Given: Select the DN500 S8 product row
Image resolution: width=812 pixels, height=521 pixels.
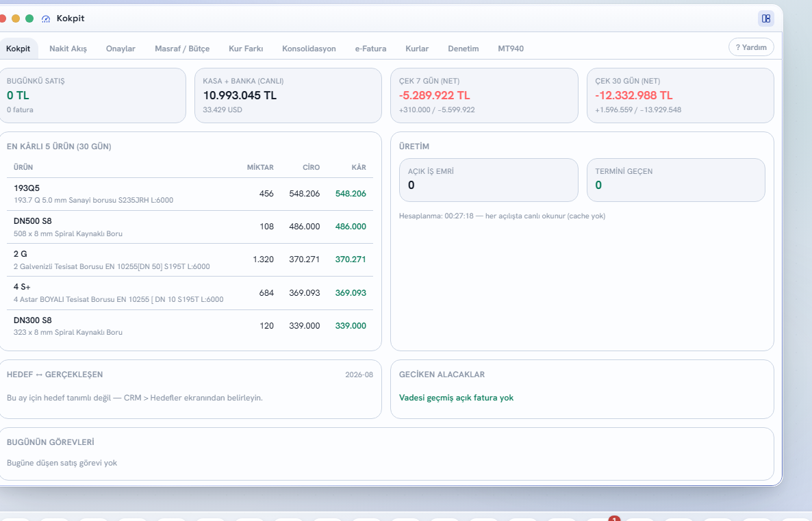Looking at the screenshot, I should (x=190, y=227).
